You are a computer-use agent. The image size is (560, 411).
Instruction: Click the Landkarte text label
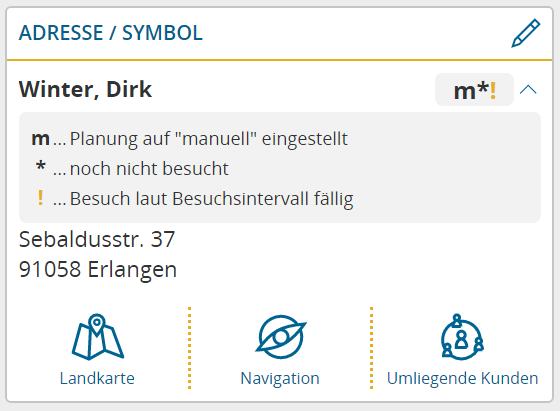point(97,378)
